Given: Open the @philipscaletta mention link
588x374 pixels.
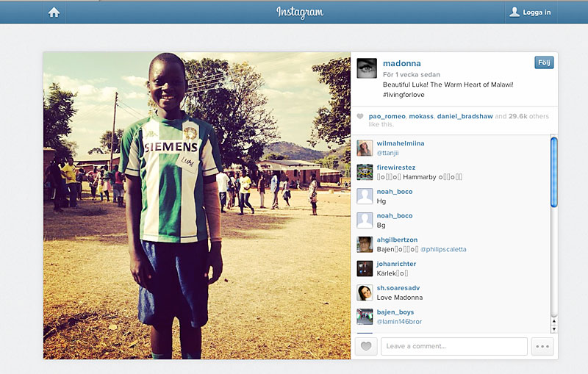Looking at the screenshot, I should tap(443, 249).
